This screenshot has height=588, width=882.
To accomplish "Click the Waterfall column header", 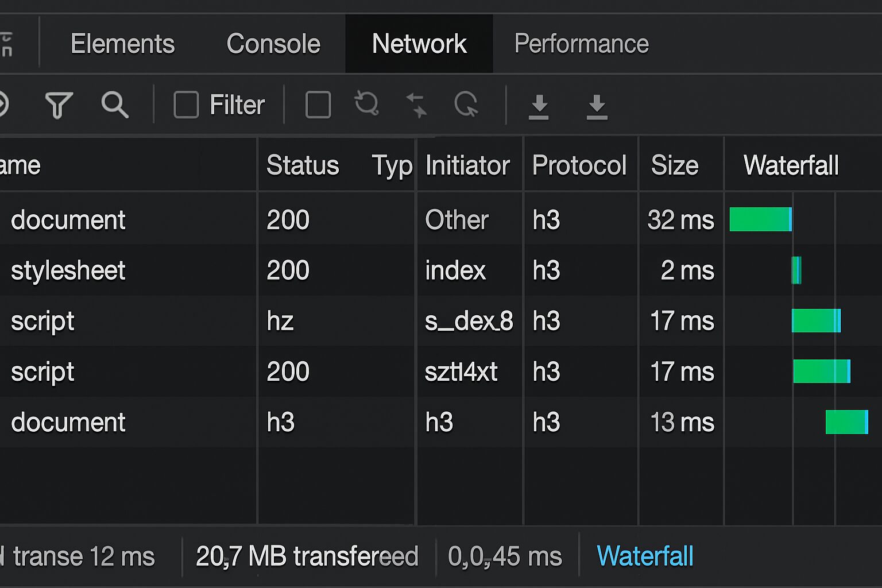I will coord(791,165).
